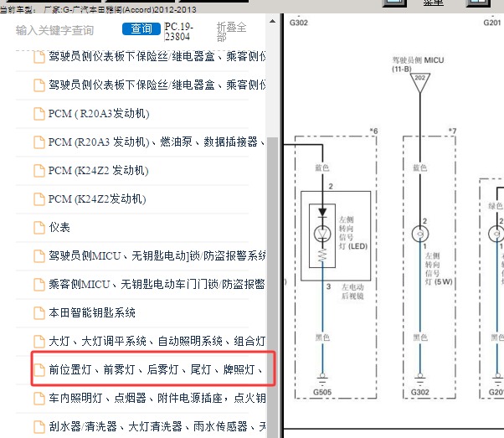Screen dimensions: 504x438
Task: Click the 左电动后视镜 label in diagram
Action: [352, 291]
